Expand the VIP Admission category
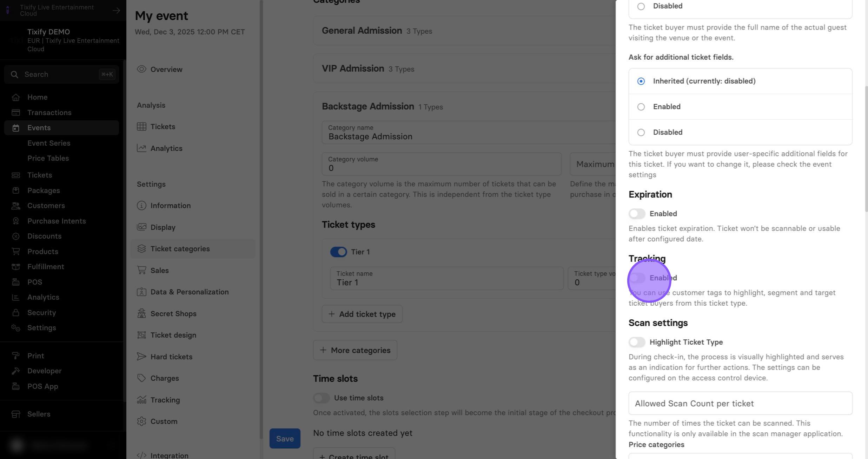Viewport: 868px width, 459px height. point(464,69)
